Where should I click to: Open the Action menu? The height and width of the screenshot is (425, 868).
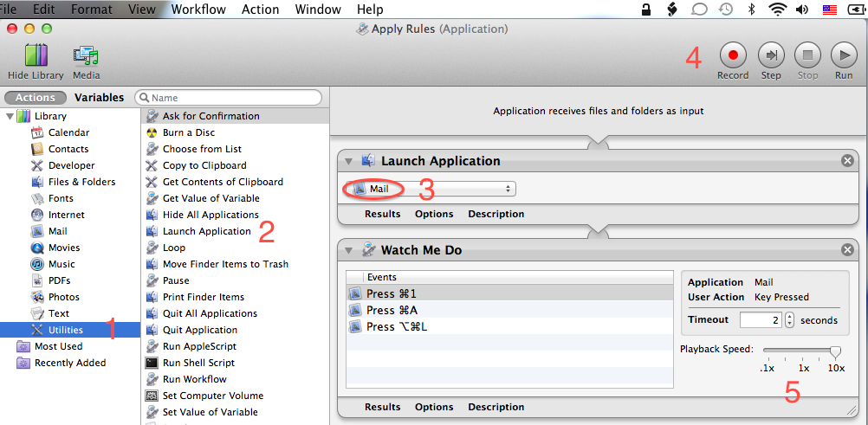pos(260,10)
